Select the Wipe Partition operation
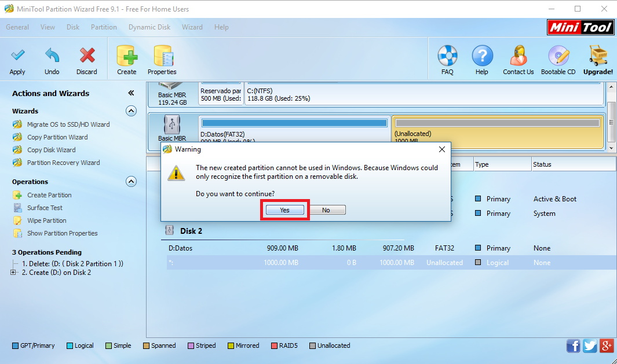The image size is (617, 364). tap(46, 220)
